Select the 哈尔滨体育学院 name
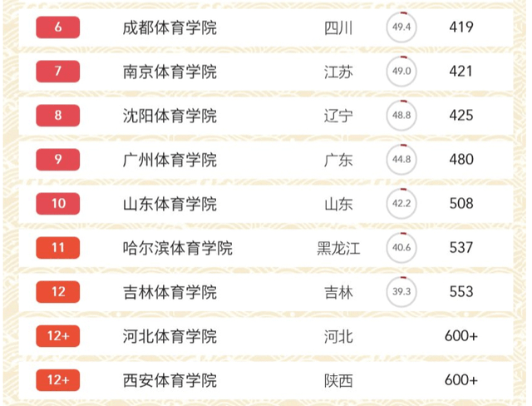Screen dimensions: 532x406 pos(177,248)
